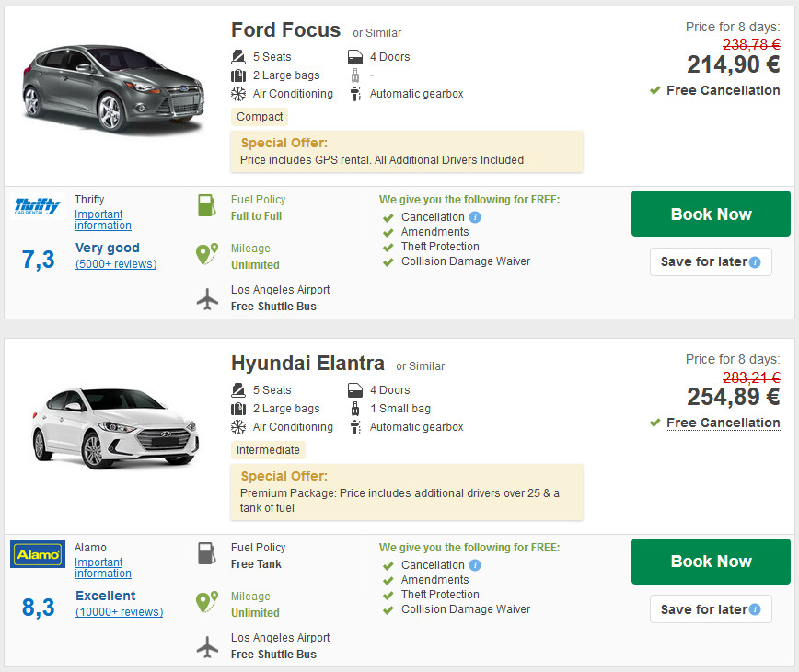Click Free Cancellation under the 214,90 € price

coord(724,91)
